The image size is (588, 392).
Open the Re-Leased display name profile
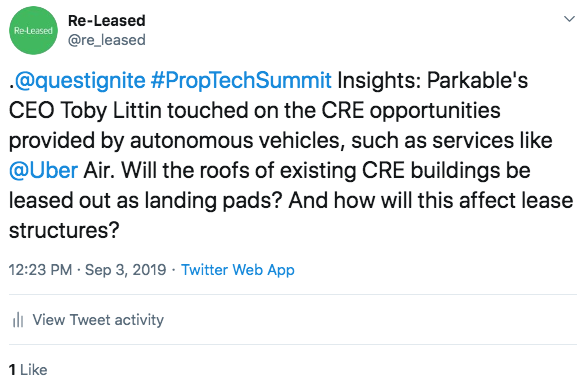(106, 21)
